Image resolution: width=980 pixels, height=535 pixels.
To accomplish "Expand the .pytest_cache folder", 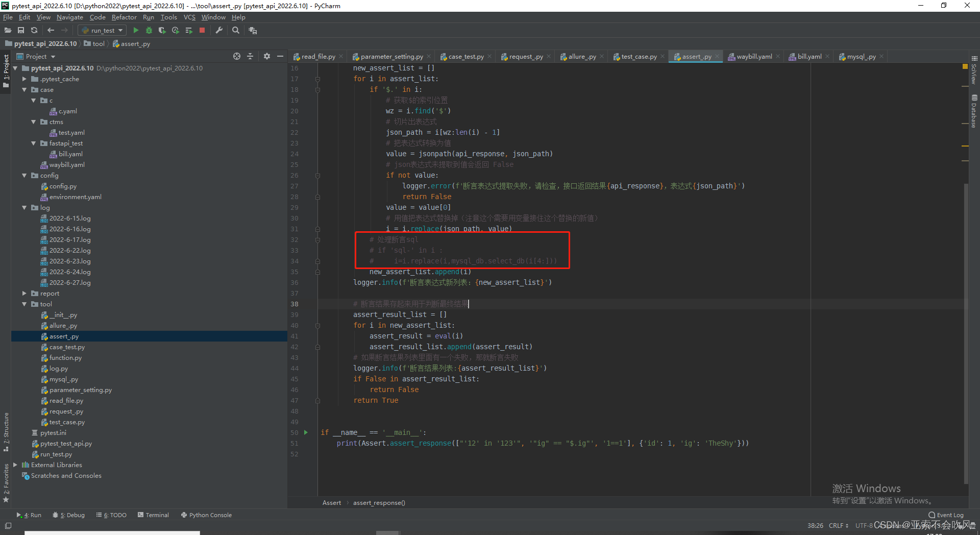I will [24, 79].
